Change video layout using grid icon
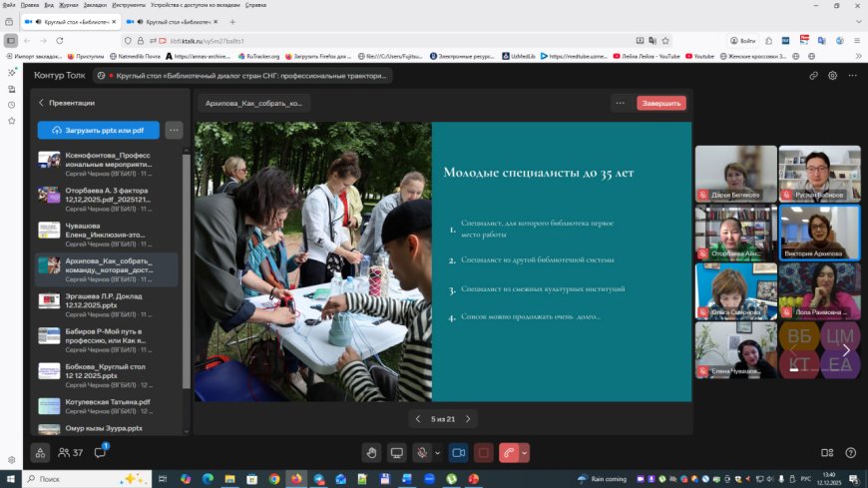Screen dimensions: 868x488 (x=827, y=453)
